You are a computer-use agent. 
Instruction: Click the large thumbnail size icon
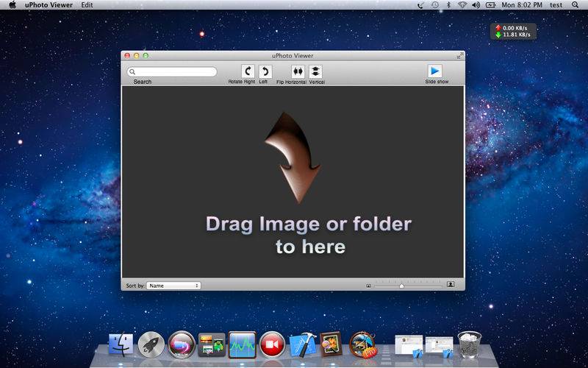pos(451,285)
